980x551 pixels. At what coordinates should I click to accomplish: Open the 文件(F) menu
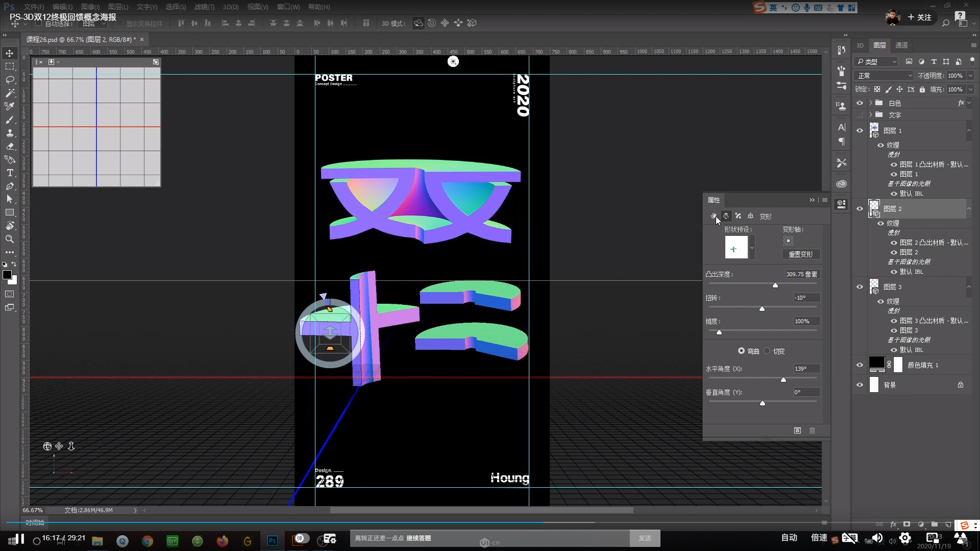(34, 7)
